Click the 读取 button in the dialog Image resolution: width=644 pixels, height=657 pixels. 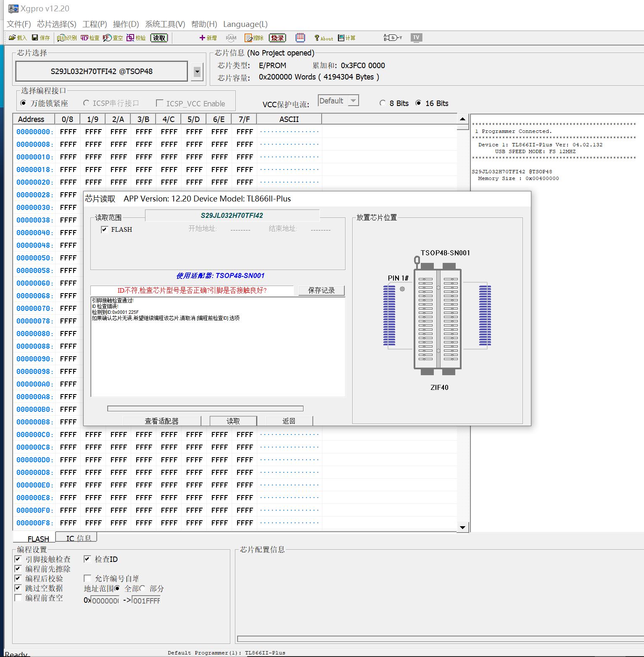click(233, 421)
